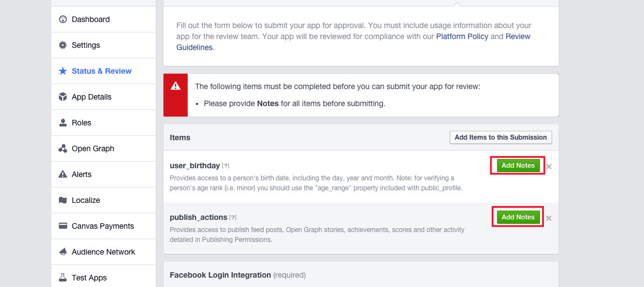This screenshot has width=644, height=287.
Task: Click the help tooltip next to user_birthday
Action: [226, 165]
